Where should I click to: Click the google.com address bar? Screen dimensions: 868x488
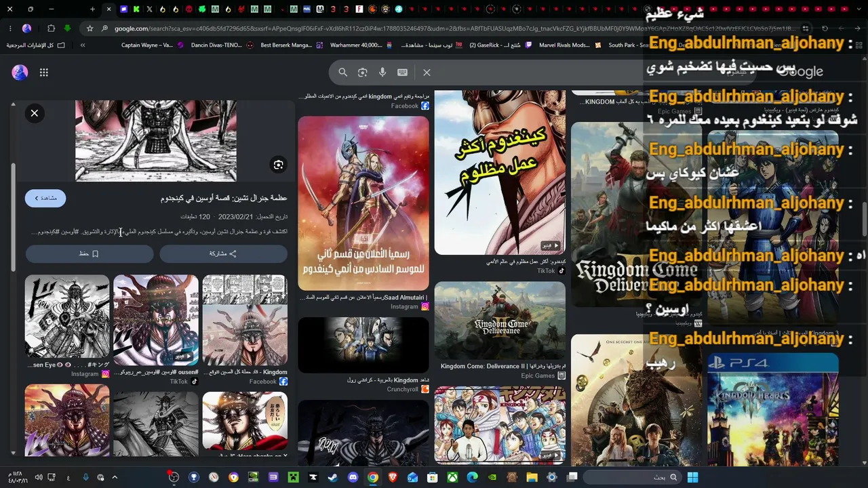click(448, 28)
